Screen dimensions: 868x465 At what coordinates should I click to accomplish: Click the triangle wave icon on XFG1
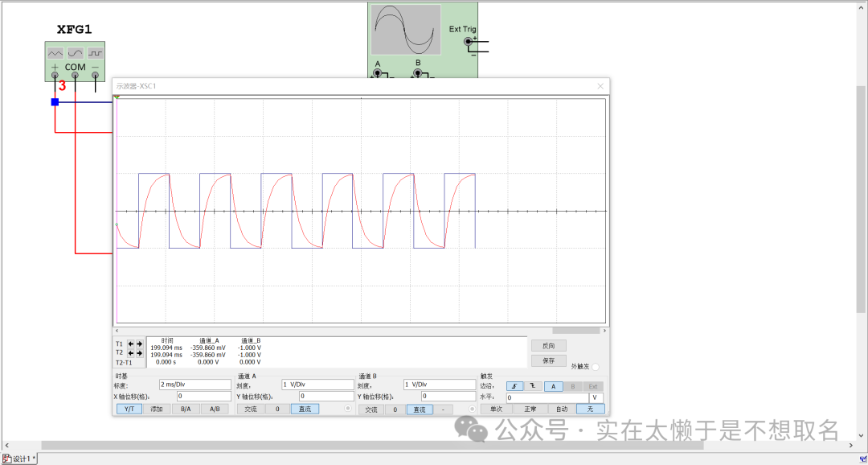click(x=55, y=53)
